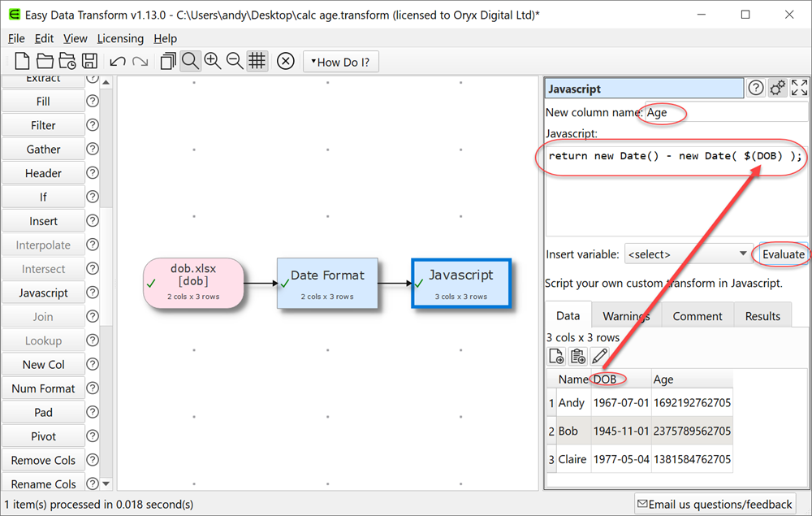This screenshot has width=812, height=516.
Task: Save the current transform
Action: click(x=89, y=61)
